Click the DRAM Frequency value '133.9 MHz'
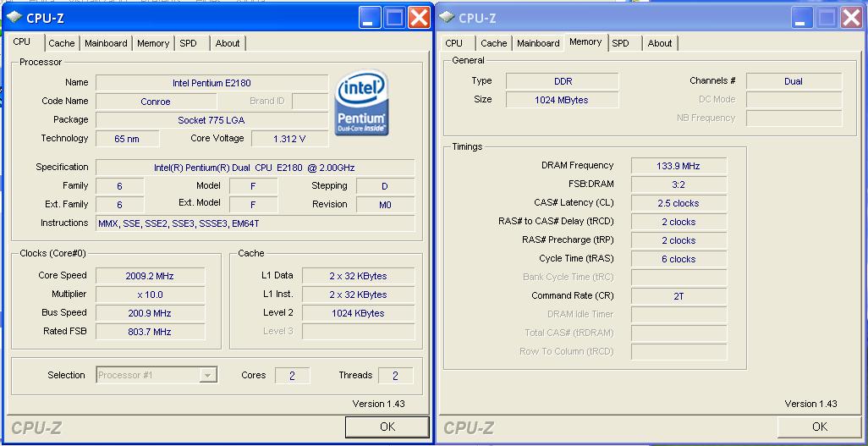The height and width of the screenshot is (446, 868). pyautogui.click(x=678, y=166)
